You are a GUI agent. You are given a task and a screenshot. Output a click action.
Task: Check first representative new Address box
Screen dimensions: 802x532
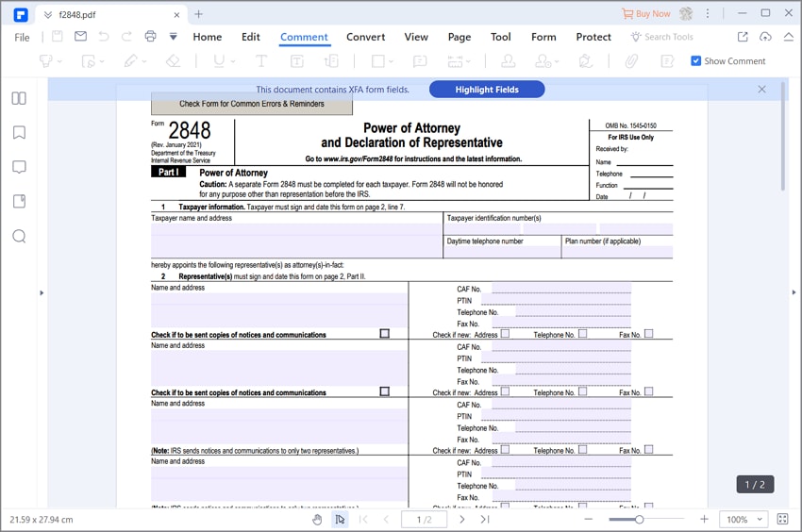coord(506,334)
